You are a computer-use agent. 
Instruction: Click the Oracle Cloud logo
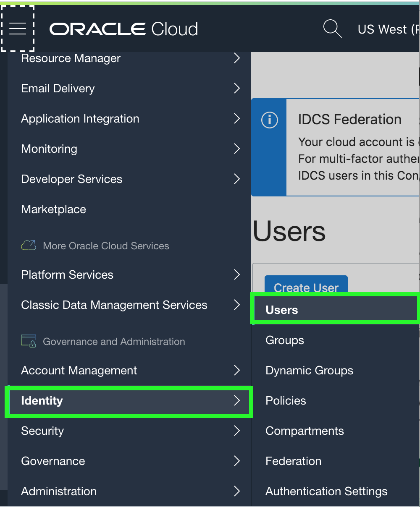coord(124,29)
